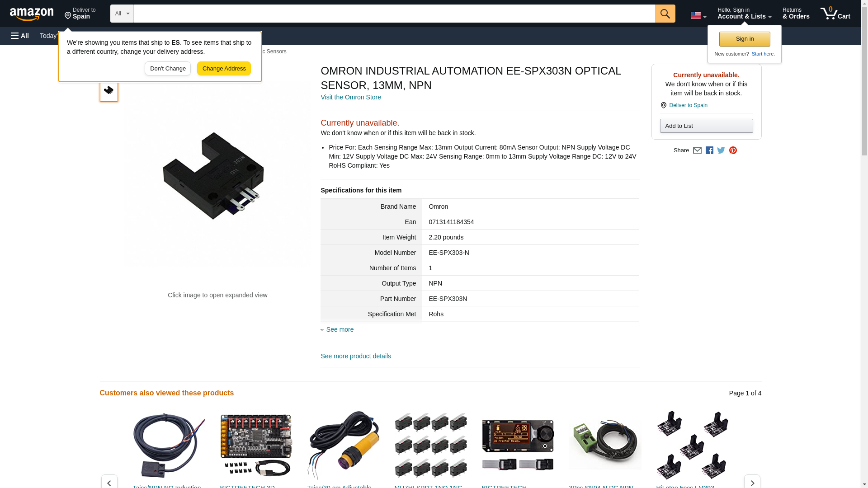Click the search magnifier Go button
868x488 pixels.
[665, 14]
